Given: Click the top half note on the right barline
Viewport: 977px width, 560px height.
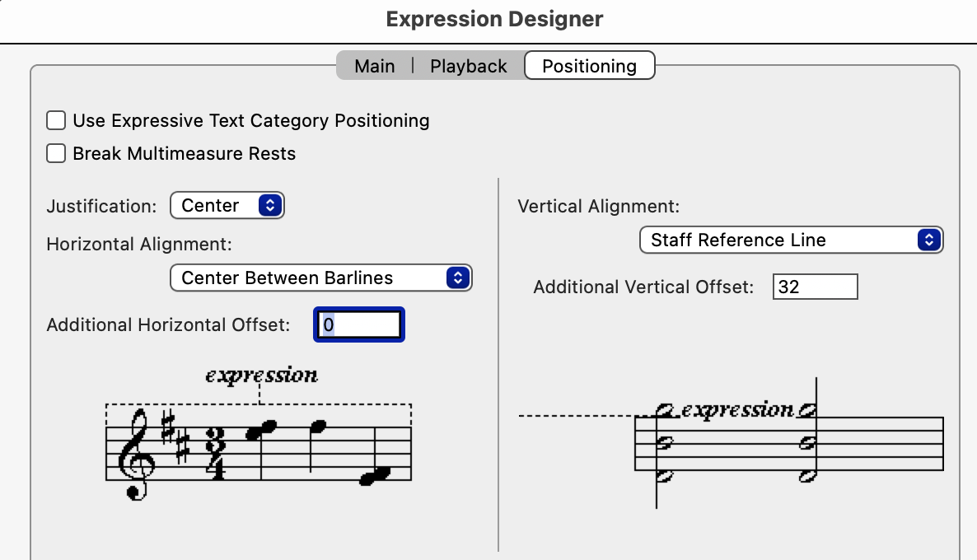Looking at the screenshot, I should (806, 411).
